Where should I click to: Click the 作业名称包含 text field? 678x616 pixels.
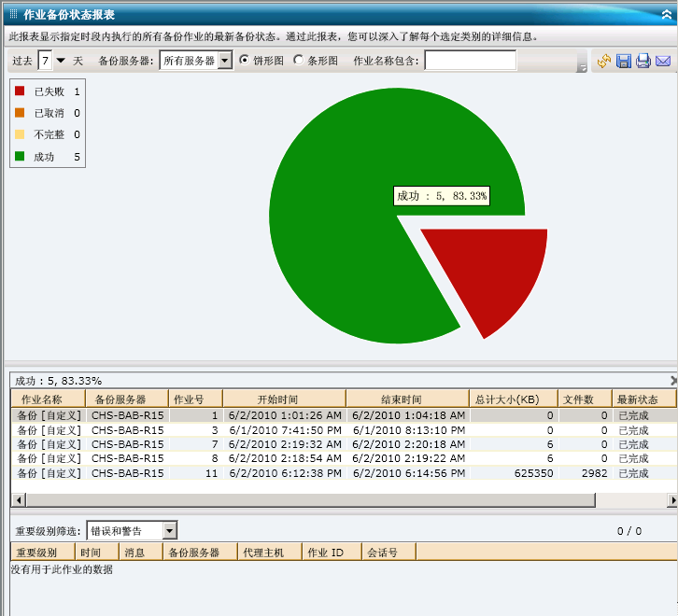point(470,61)
